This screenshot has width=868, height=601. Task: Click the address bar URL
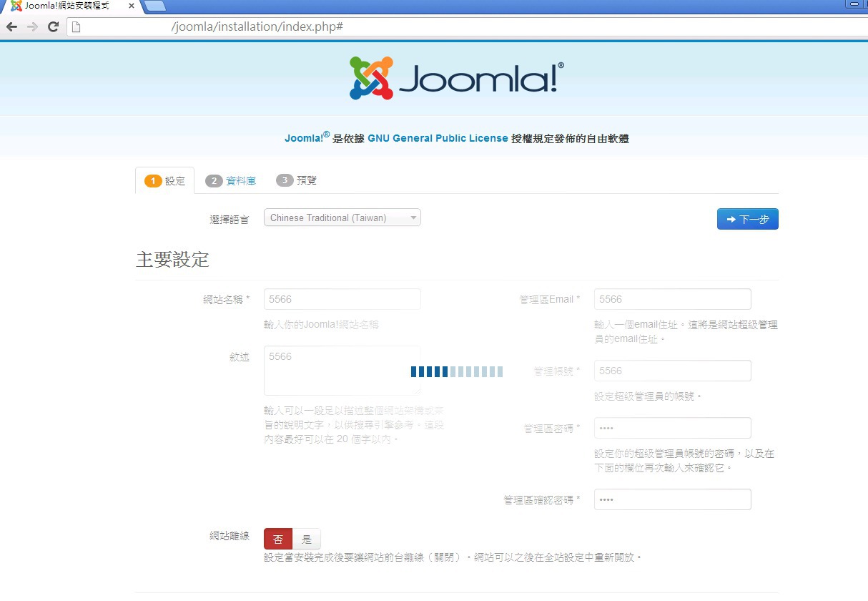(x=257, y=26)
